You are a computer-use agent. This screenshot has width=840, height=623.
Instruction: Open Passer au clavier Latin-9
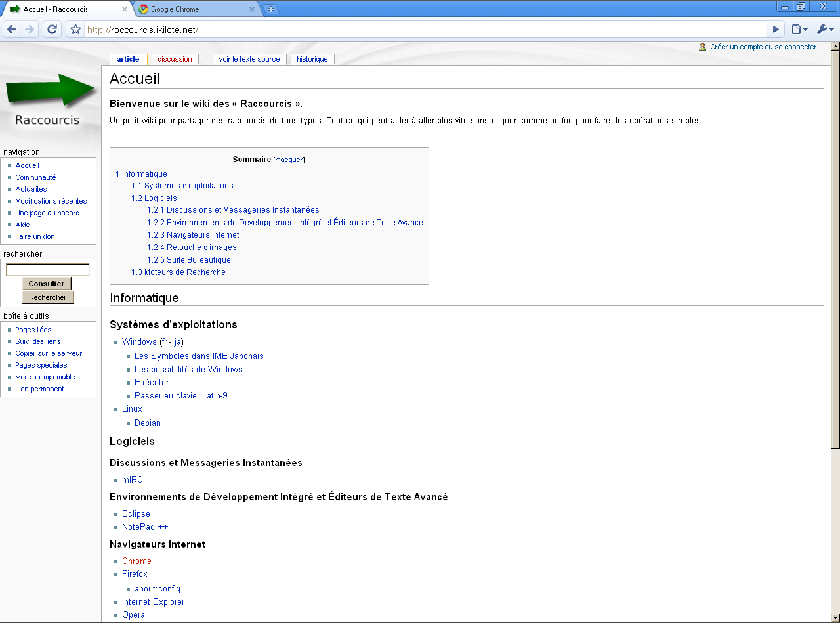click(x=181, y=396)
